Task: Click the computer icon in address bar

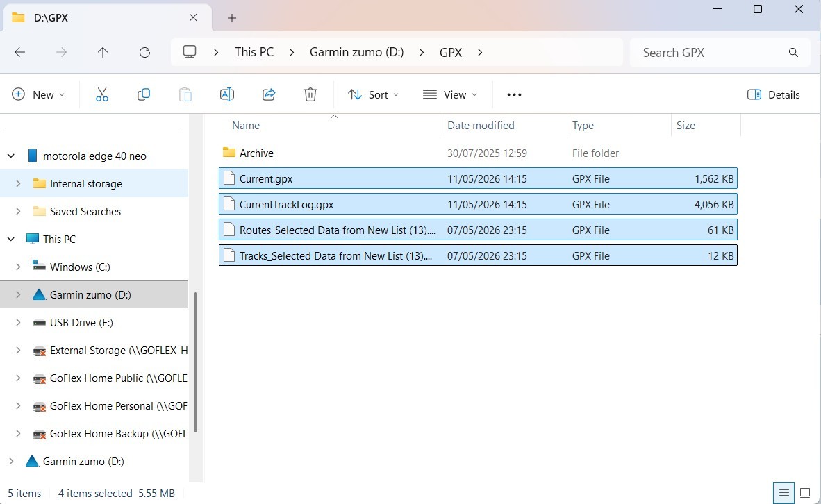Action: pos(190,52)
